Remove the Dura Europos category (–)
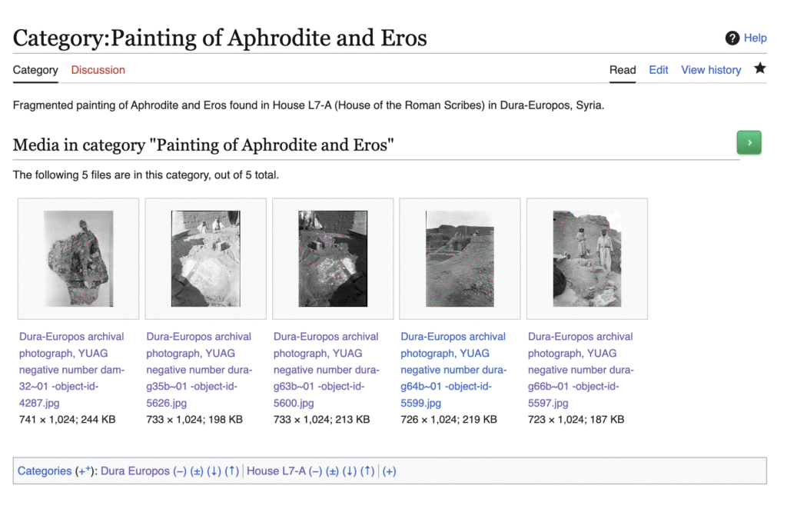This screenshot has width=787, height=532. tap(180, 471)
